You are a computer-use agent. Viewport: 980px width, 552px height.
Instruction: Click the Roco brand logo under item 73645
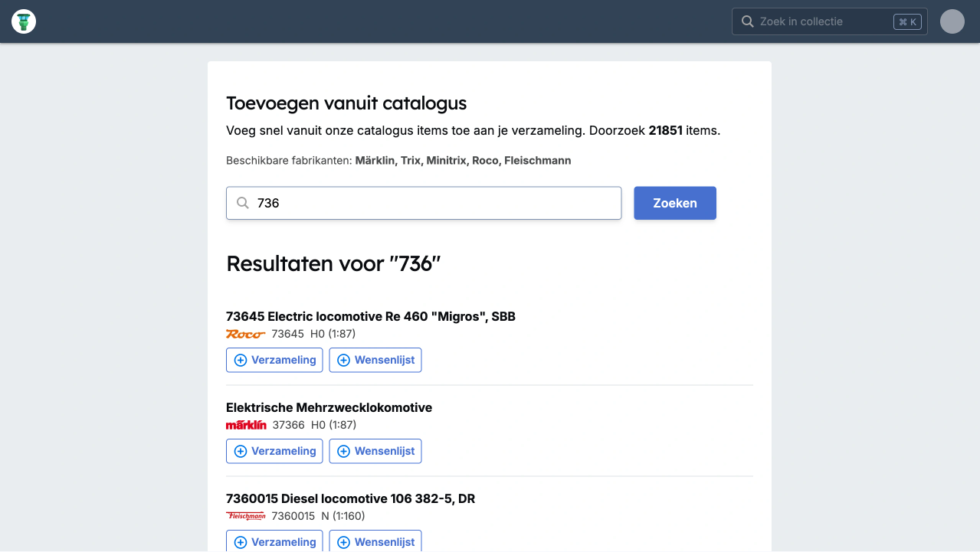click(x=245, y=334)
